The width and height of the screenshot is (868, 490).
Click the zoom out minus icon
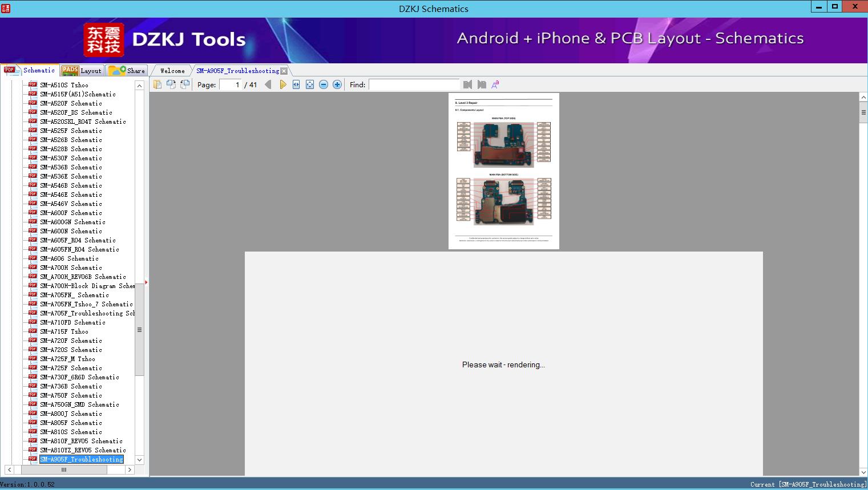tap(324, 84)
